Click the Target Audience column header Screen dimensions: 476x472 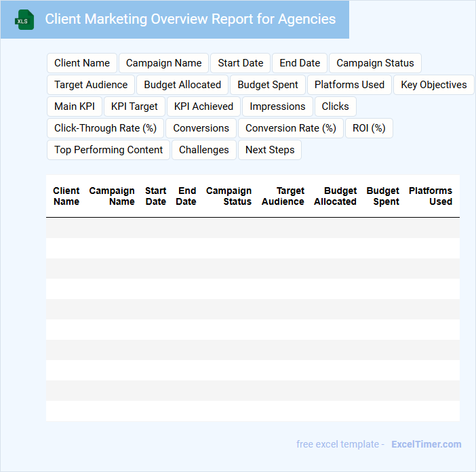click(x=283, y=196)
